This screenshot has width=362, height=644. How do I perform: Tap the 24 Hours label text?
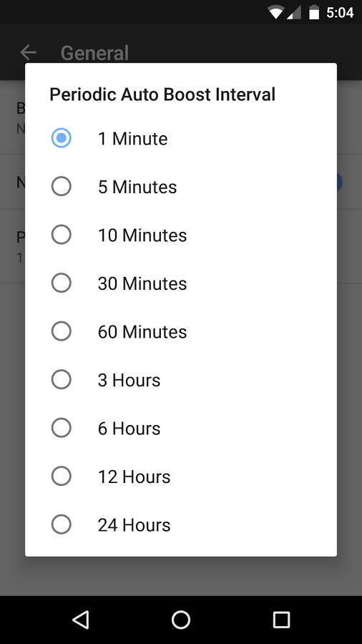pyautogui.click(x=134, y=525)
